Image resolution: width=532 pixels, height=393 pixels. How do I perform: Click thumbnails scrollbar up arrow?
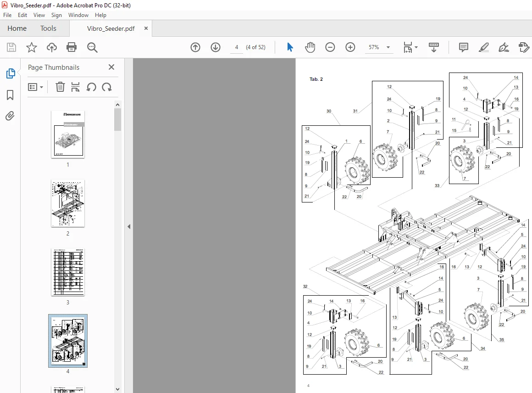click(118, 105)
